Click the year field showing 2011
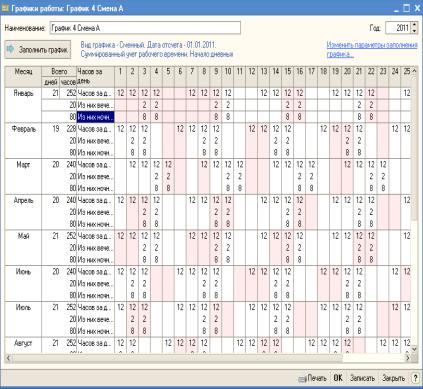The height and width of the screenshot is (389, 423). [398, 28]
